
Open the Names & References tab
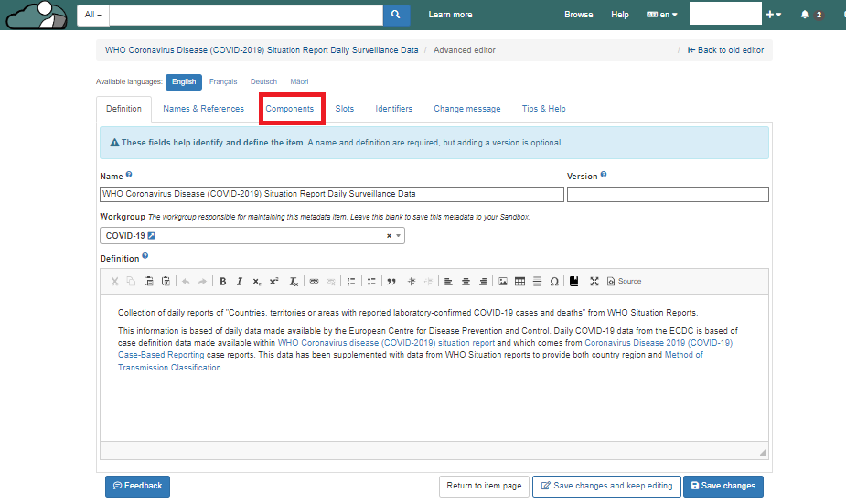click(x=204, y=109)
